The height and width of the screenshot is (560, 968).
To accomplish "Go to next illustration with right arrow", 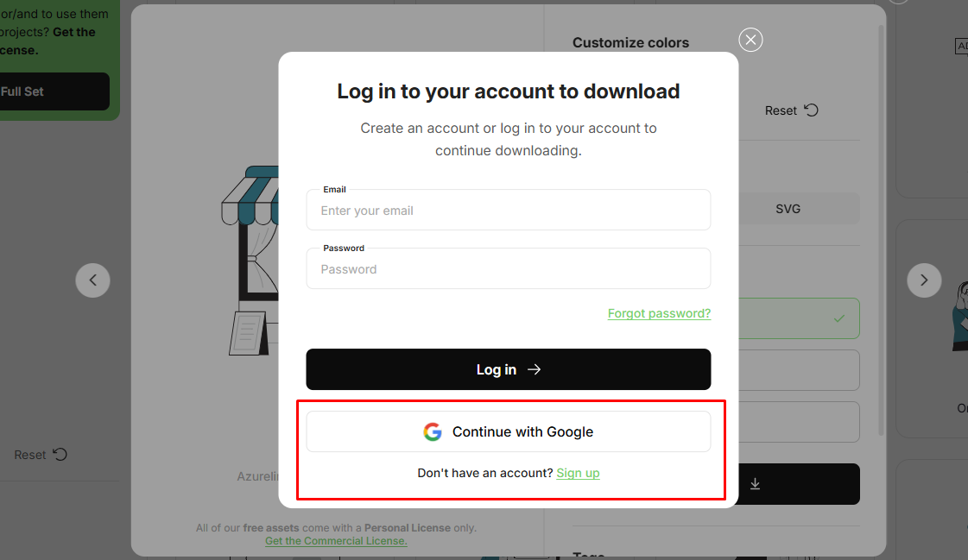I will [x=924, y=280].
